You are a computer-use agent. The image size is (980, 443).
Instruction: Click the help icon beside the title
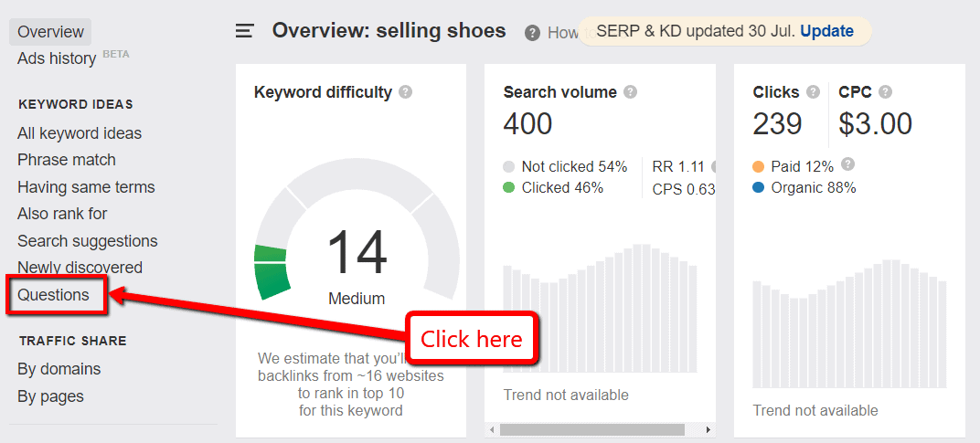coord(532,33)
